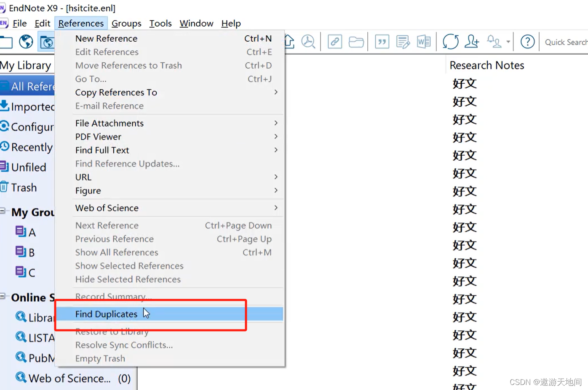Expand the PDF Viewer submenu
Screen dimensions: 588x390
coord(170,136)
